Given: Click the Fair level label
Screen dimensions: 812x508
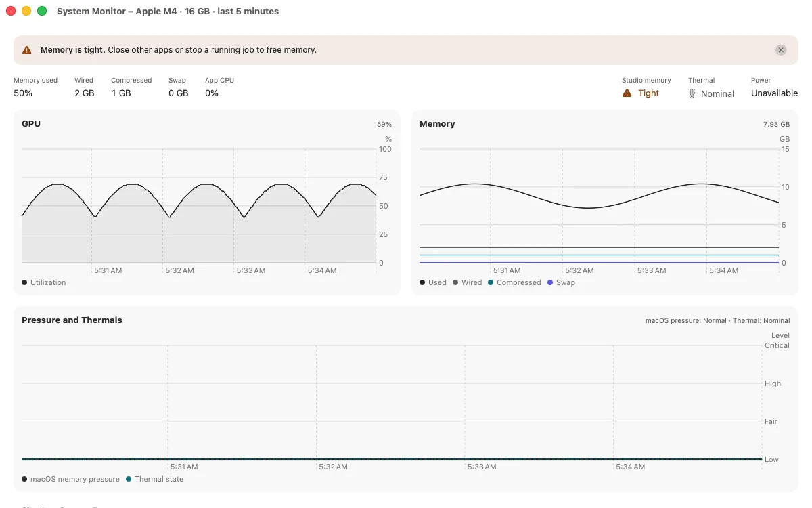Looking at the screenshot, I should [x=771, y=421].
